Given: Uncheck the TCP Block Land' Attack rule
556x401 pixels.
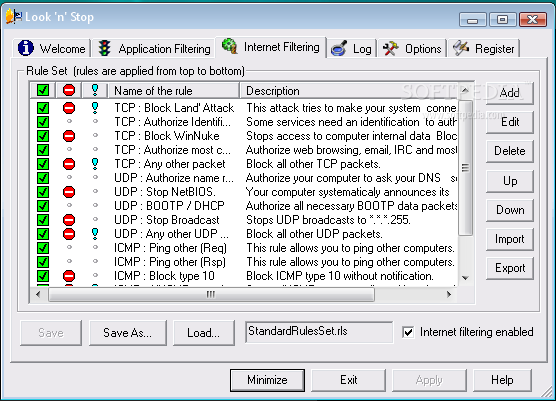Looking at the screenshot, I should click(43, 107).
